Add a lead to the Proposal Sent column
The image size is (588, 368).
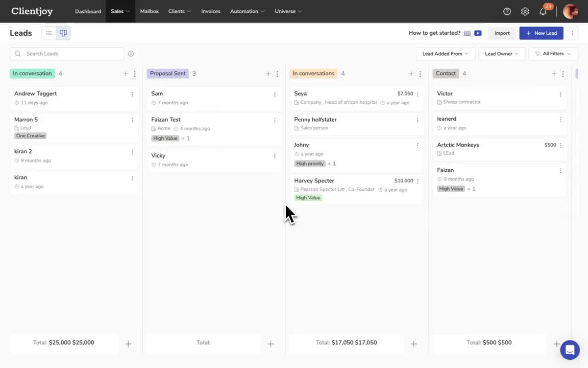268,74
